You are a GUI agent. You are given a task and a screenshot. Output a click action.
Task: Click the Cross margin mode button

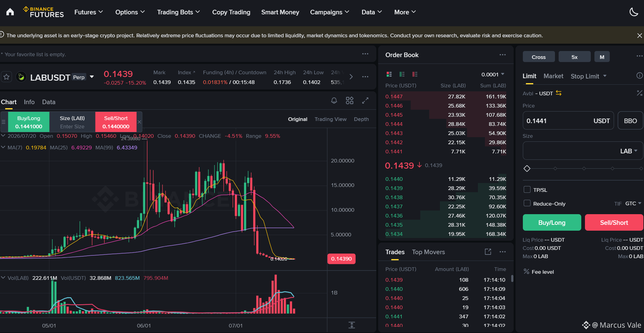(539, 57)
